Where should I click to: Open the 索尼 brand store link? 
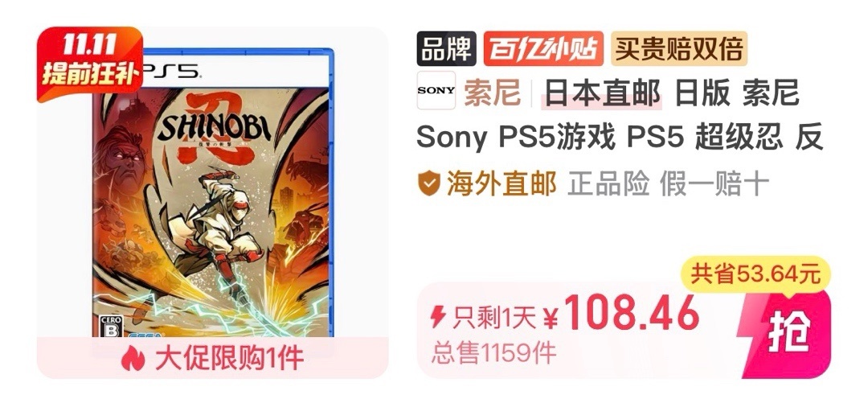point(492,92)
